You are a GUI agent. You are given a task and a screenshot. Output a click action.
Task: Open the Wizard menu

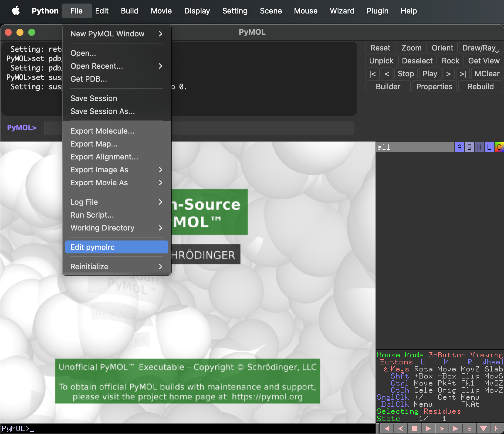pos(342,11)
